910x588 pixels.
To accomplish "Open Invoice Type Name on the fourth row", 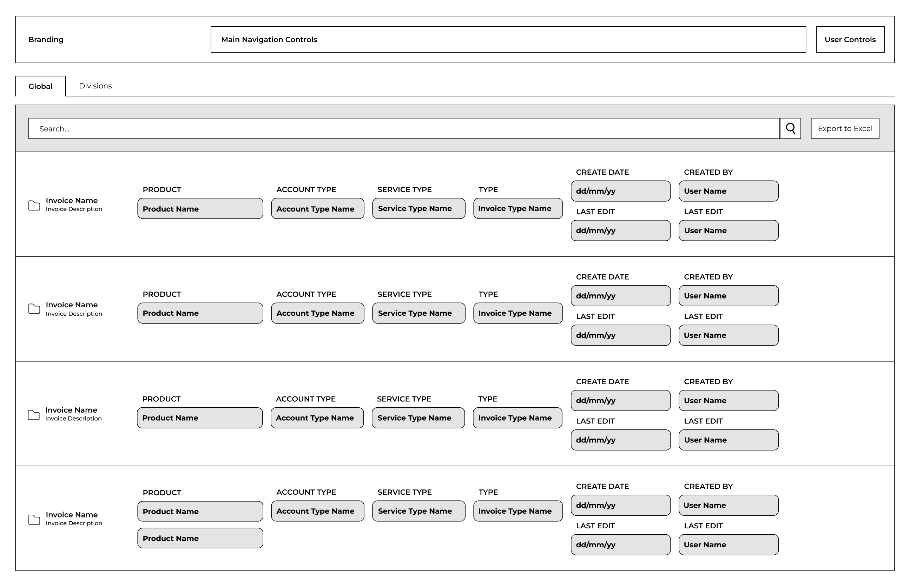I will pos(517,510).
